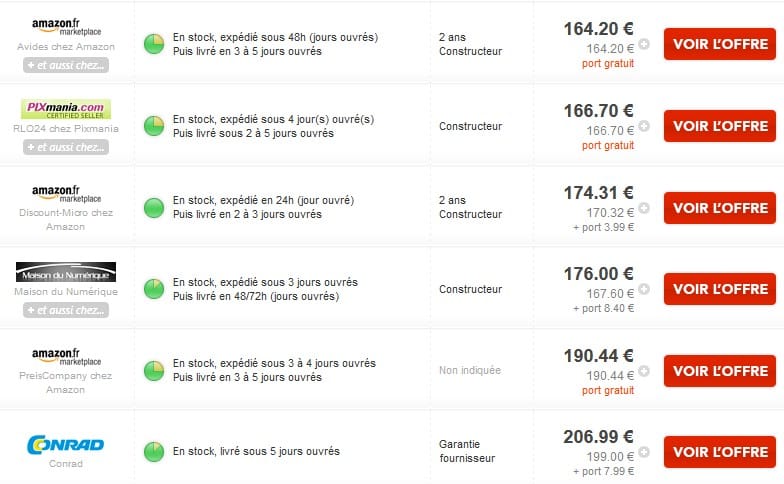Click the 174.31 € total price
The height and width of the screenshot is (484, 784).
tap(598, 192)
